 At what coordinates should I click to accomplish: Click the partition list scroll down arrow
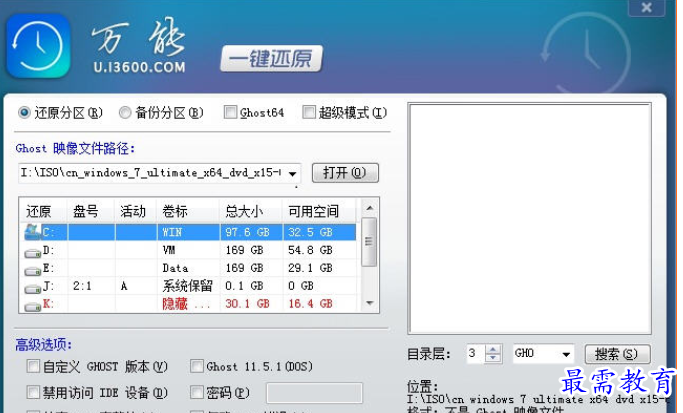tap(369, 303)
